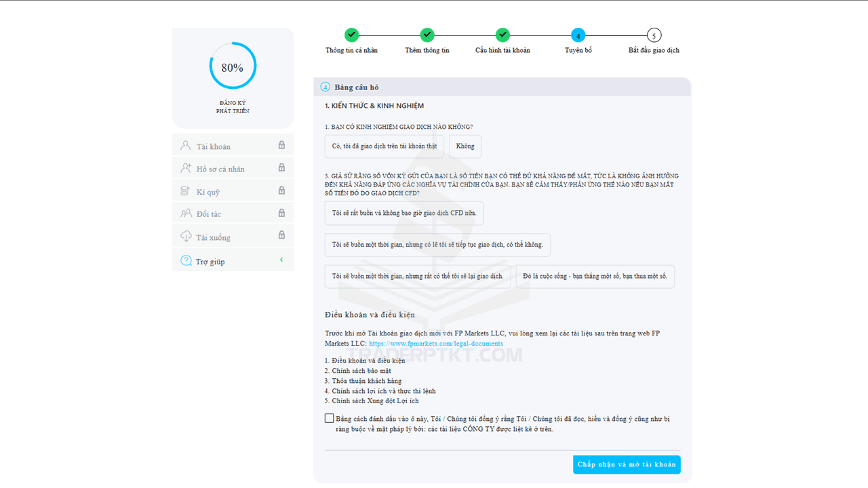The width and height of the screenshot is (868, 488).
Task: Choose 'Tôi sẽ rất buồn và không bao giờ giao dịch CFD nữa'
Action: pos(404,213)
